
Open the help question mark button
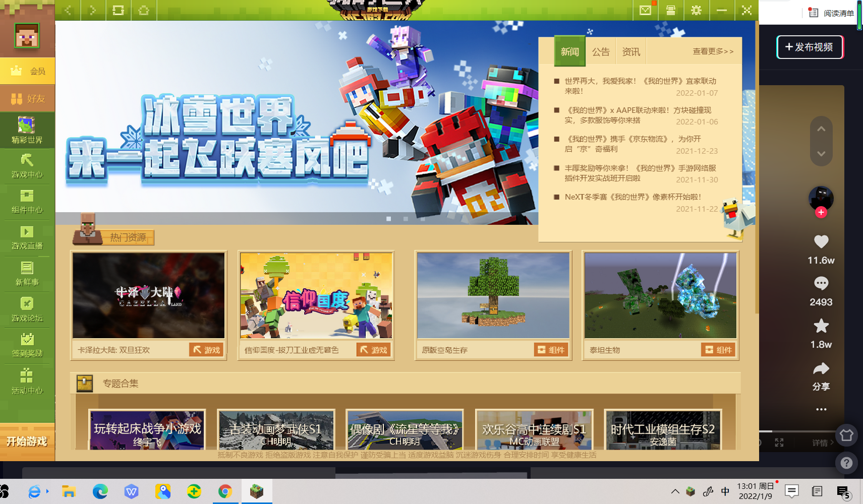(846, 463)
